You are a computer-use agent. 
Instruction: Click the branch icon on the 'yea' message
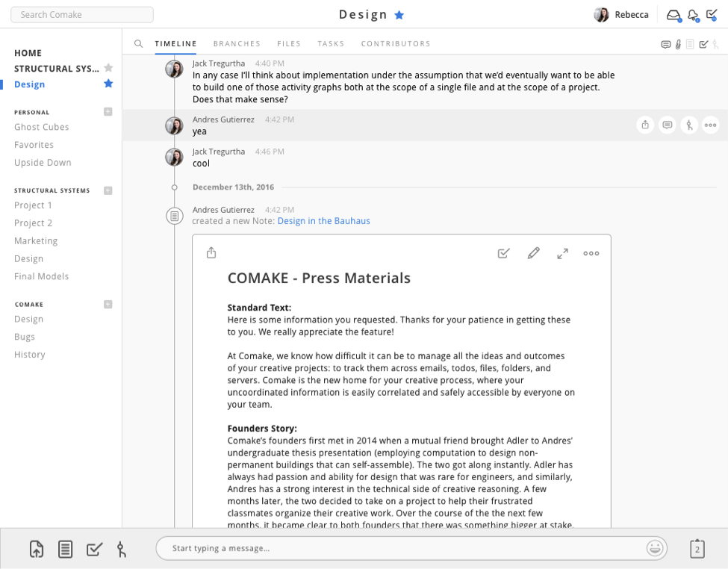pos(689,125)
